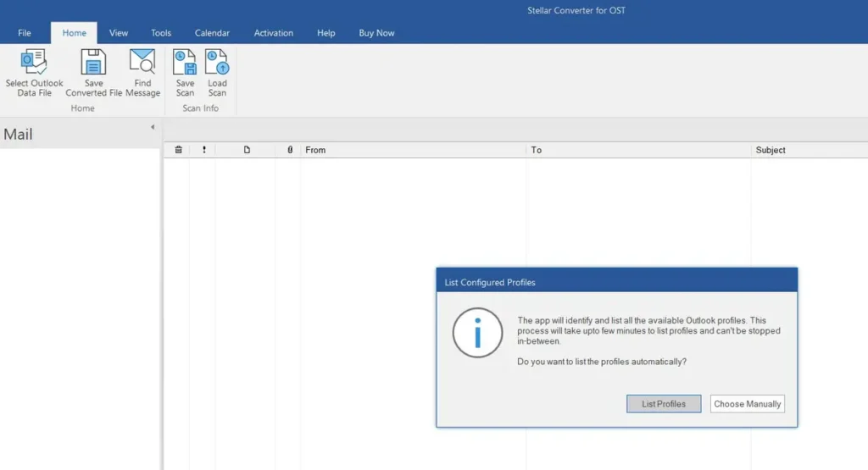
Task: Click the info icon in the dialog
Action: click(477, 333)
